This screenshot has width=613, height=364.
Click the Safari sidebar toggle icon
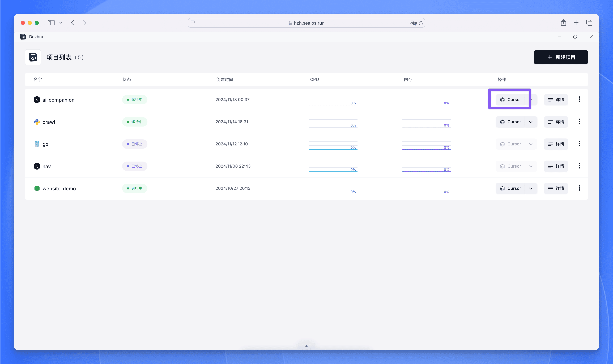[x=51, y=23]
